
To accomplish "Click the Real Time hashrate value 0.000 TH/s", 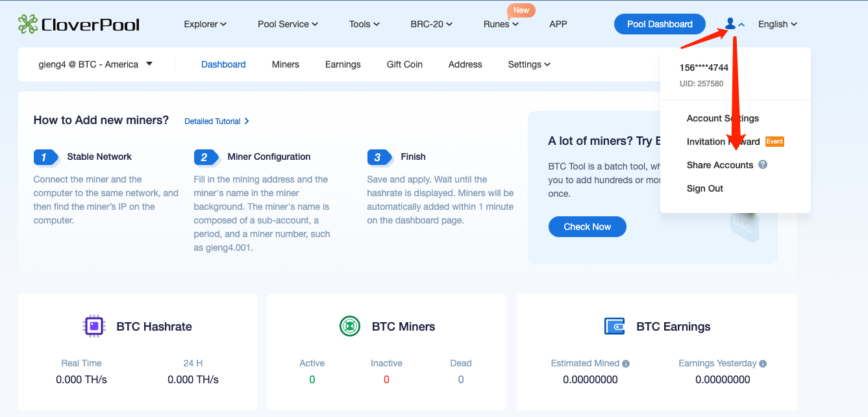I will coord(81,379).
